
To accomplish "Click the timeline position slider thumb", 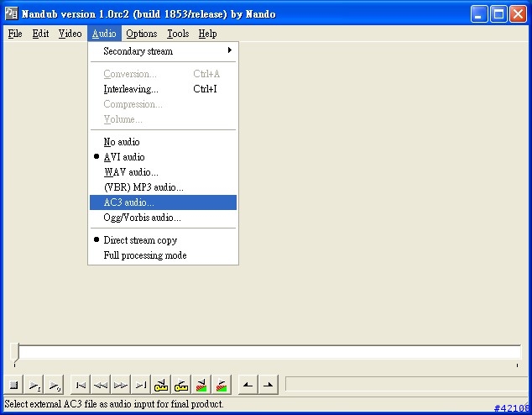I will click(x=14, y=352).
